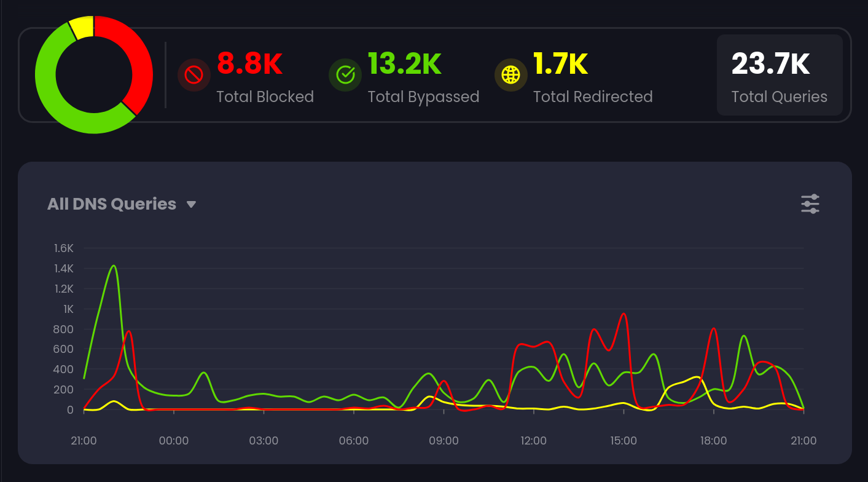Click the 8.8K blocked count
Screen dimensions: 868x482
pyautogui.click(x=249, y=63)
